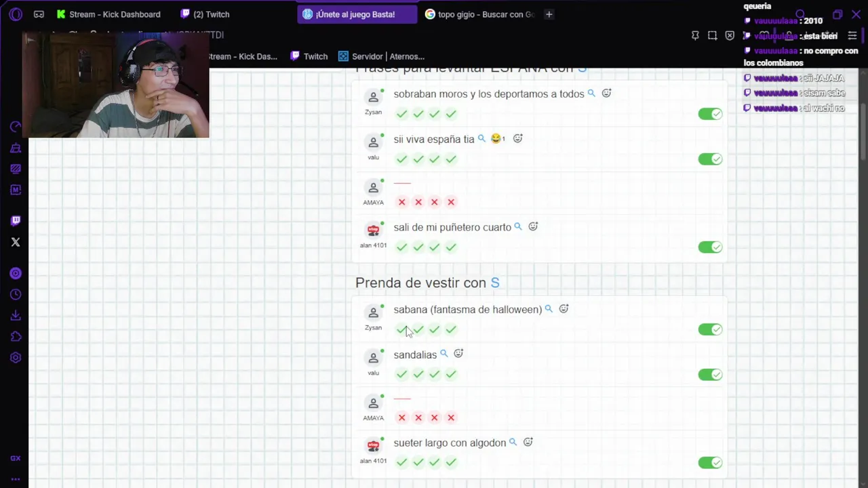Toggle approval switch for 'sandalias' answer
The image size is (868, 488).
click(710, 375)
